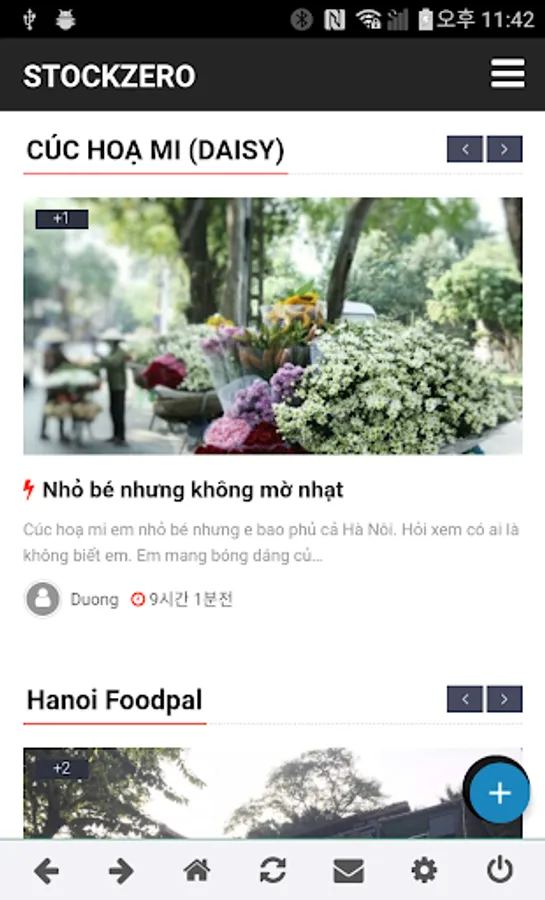Open settings gear icon
This screenshot has height=900, width=545.
pyautogui.click(x=424, y=870)
